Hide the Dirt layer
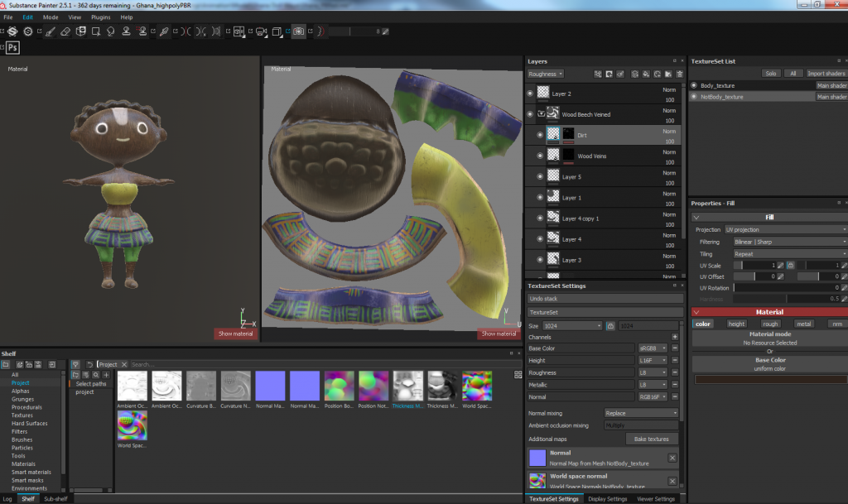The width and height of the screenshot is (848, 504). tap(540, 135)
